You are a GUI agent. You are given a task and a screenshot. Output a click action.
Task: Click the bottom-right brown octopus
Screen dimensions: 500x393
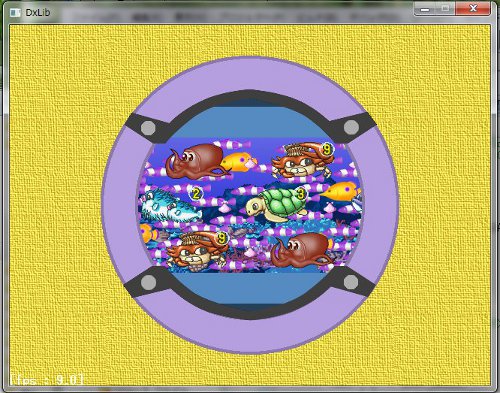pos(302,250)
